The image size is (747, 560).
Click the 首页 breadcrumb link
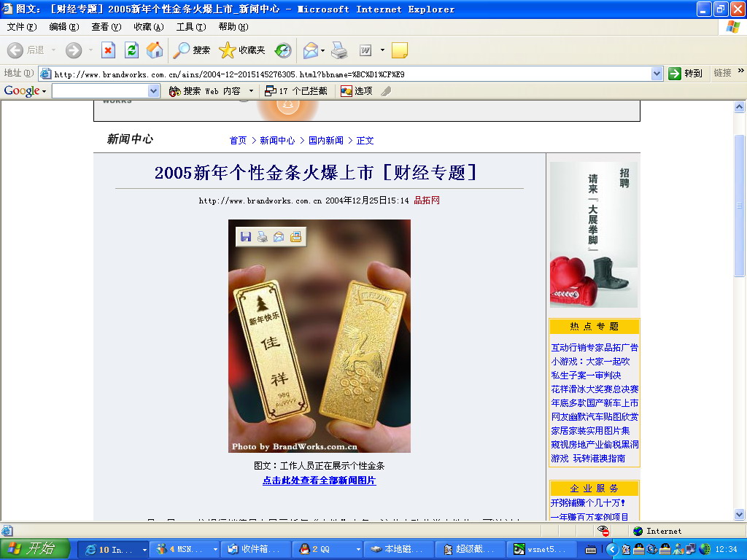pos(238,141)
